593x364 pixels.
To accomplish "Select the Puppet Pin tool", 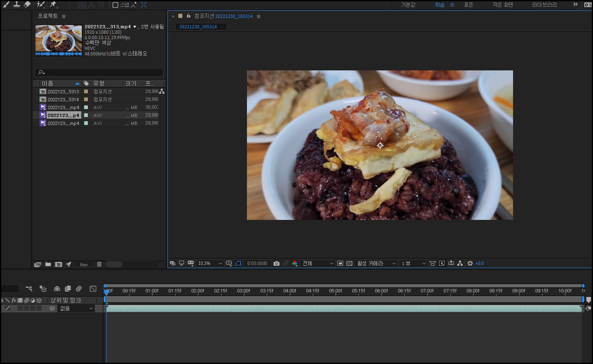I will tap(53, 5).
